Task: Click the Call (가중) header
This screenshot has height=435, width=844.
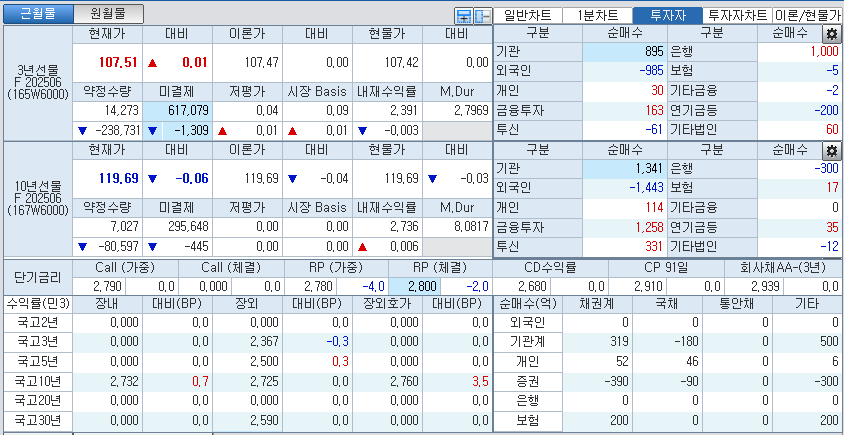Action: [x=125, y=268]
